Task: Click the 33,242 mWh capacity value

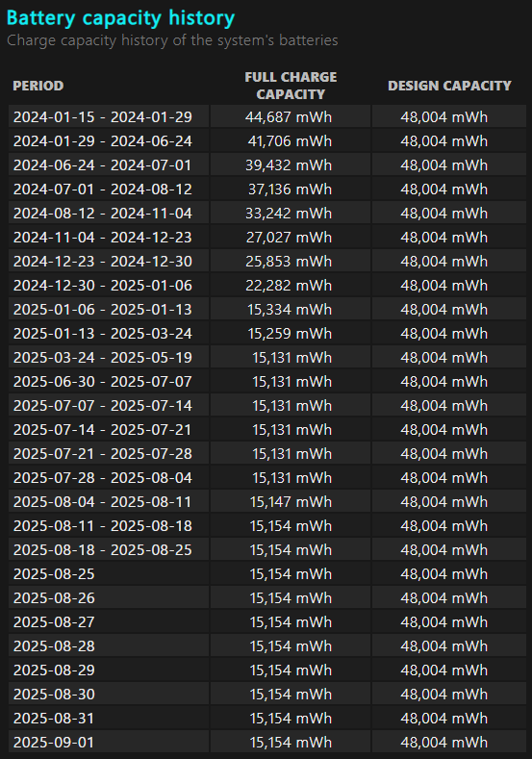Action: 289,214
